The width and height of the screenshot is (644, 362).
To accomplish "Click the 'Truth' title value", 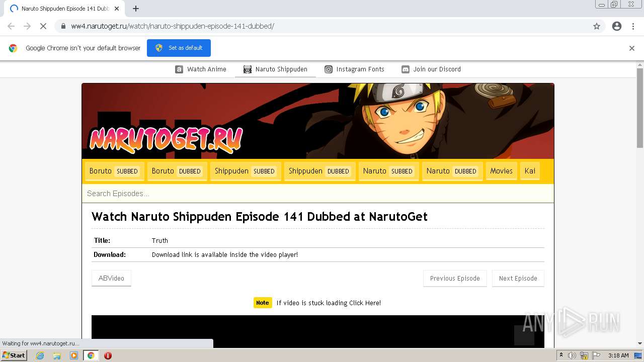I will pyautogui.click(x=160, y=241).
